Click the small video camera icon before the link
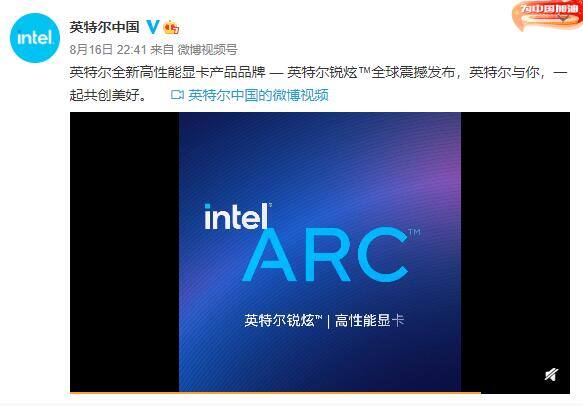This screenshot has width=583, height=406. (177, 95)
